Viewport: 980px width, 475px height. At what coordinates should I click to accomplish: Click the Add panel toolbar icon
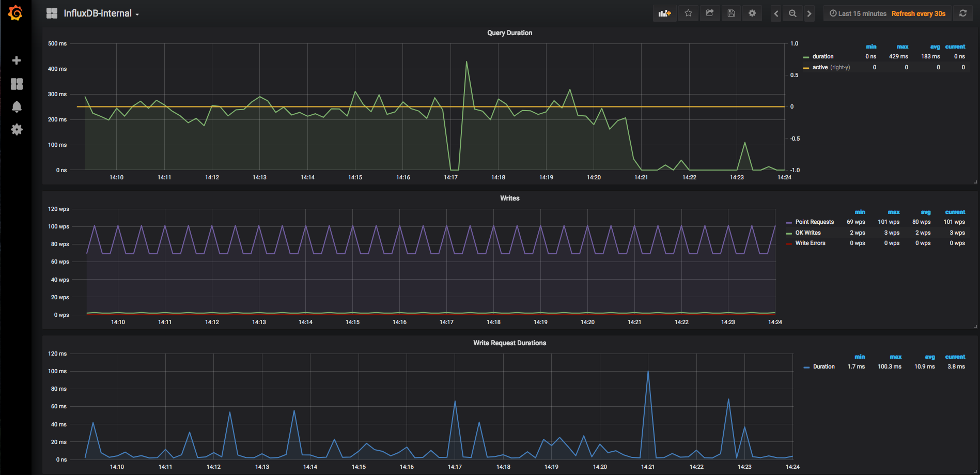[664, 13]
